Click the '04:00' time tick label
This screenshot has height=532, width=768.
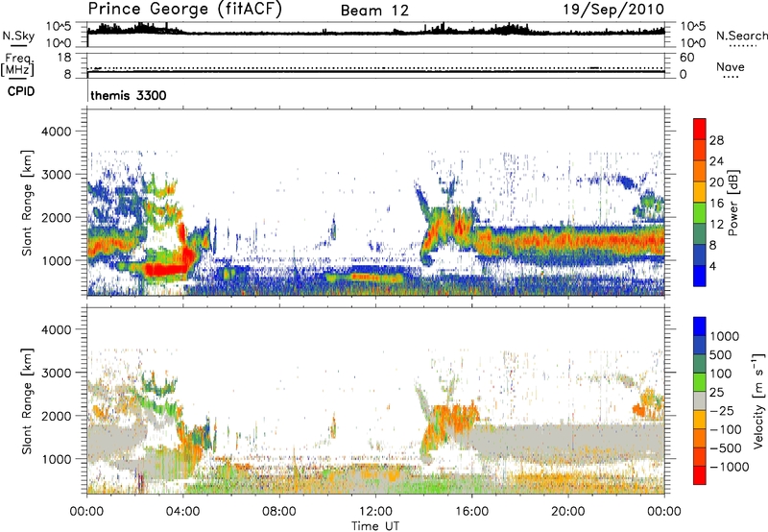[182, 512]
